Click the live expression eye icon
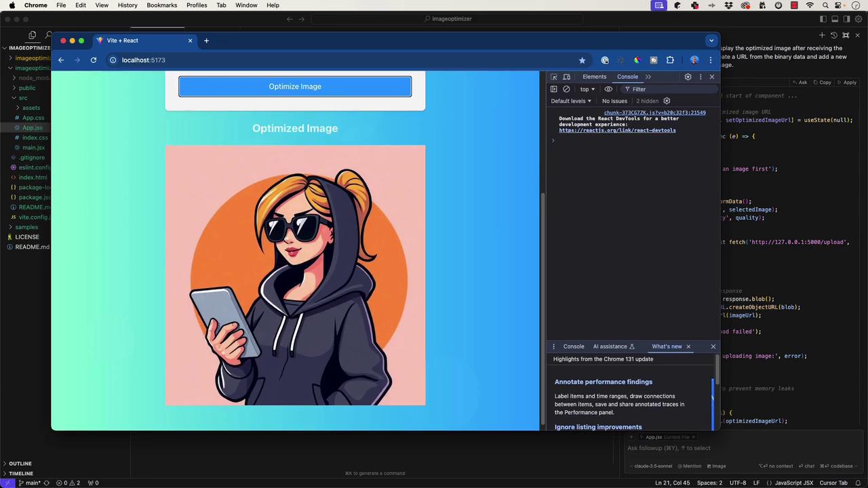868x488 pixels. click(x=608, y=89)
